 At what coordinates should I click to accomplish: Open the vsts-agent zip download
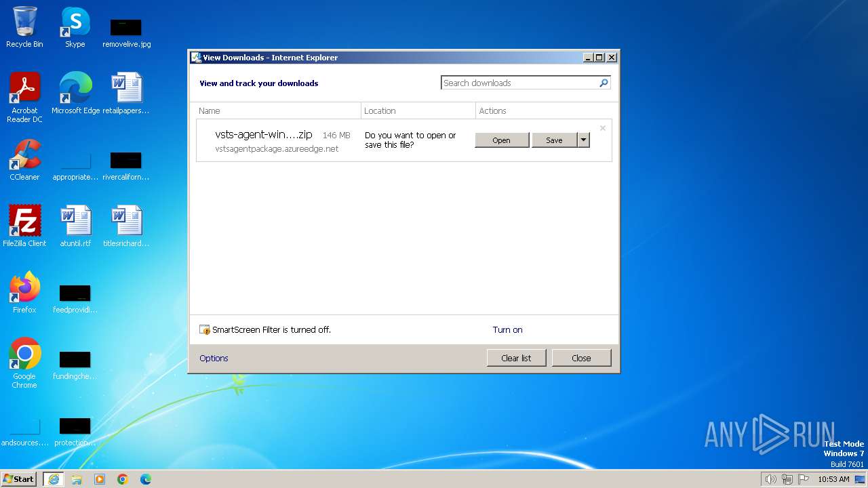pos(502,140)
